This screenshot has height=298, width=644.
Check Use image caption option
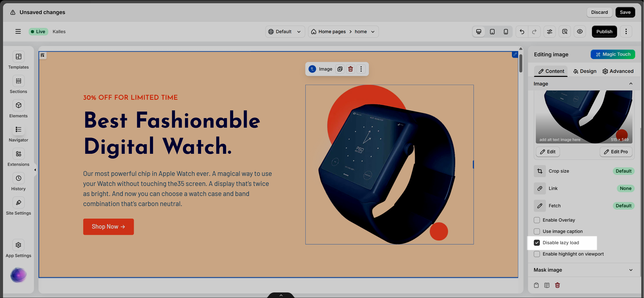(537, 231)
